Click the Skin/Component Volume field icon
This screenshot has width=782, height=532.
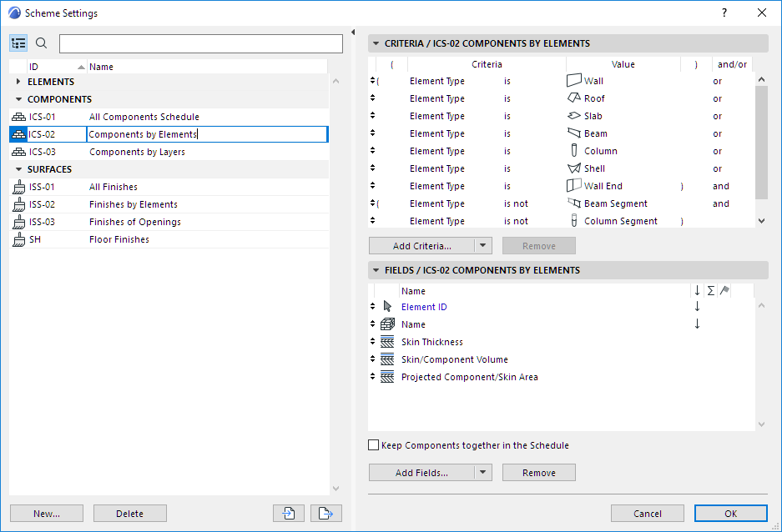point(387,359)
